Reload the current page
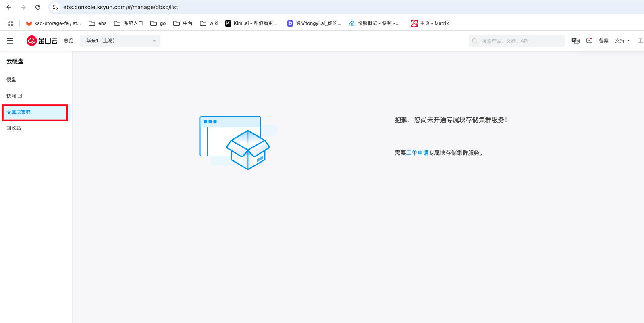The width and height of the screenshot is (644, 323). point(38,7)
